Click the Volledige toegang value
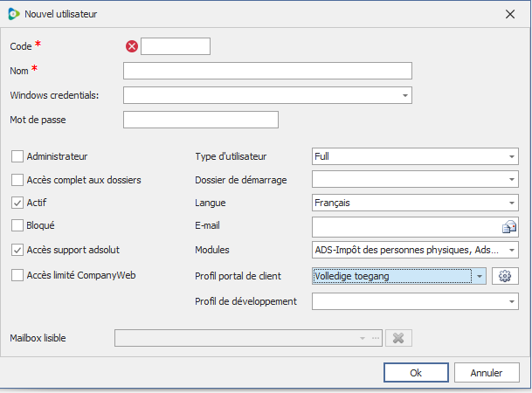Image resolution: width=532 pixels, height=393 pixels. [x=352, y=276]
